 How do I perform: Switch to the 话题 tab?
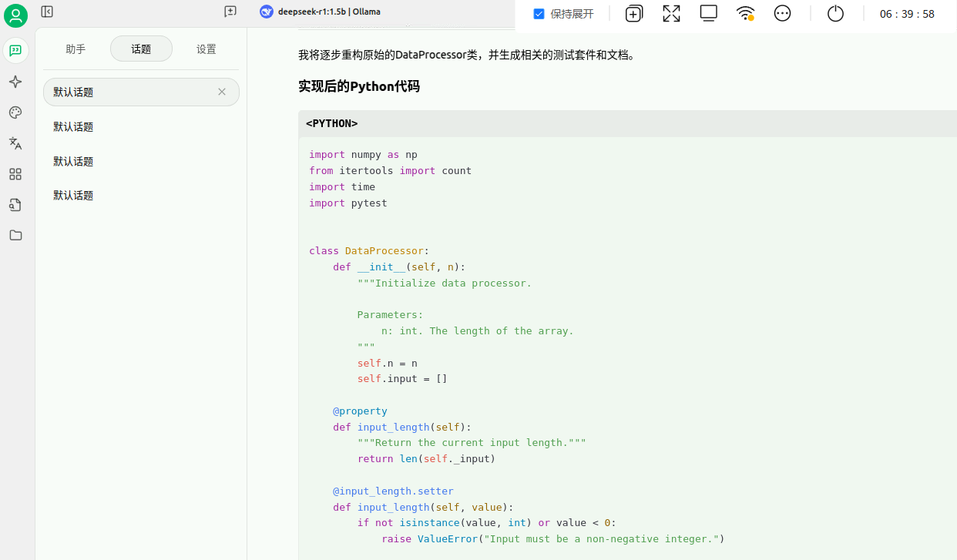(x=141, y=49)
